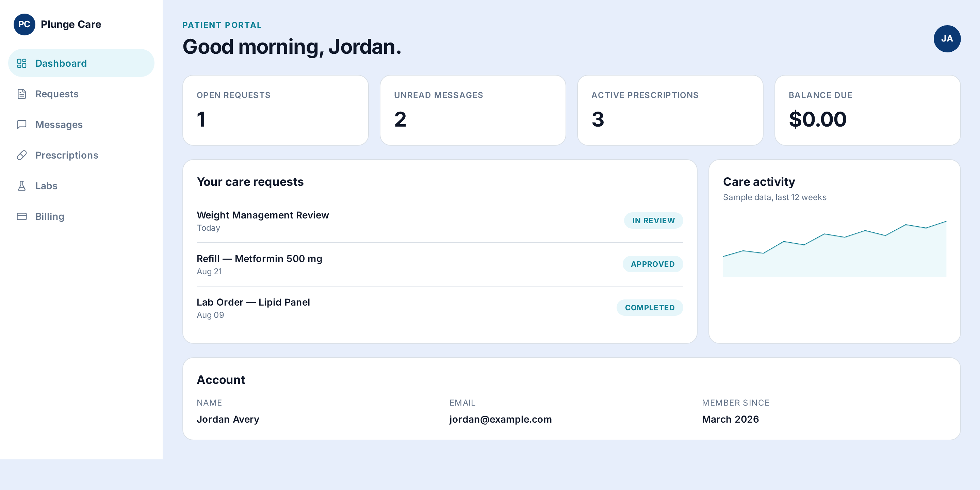Viewport: 980px width, 490px height.
Task: Click the Requests document icon
Action: coord(22,94)
